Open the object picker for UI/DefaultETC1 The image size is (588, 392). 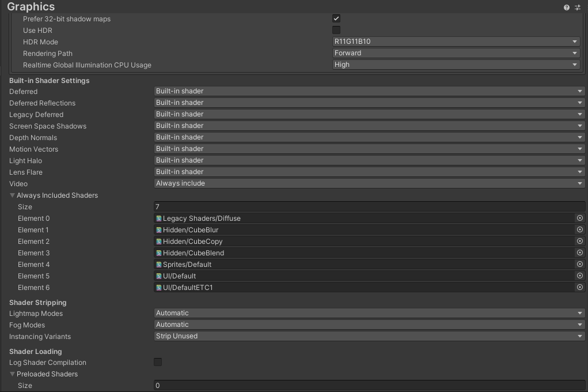pos(581,287)
